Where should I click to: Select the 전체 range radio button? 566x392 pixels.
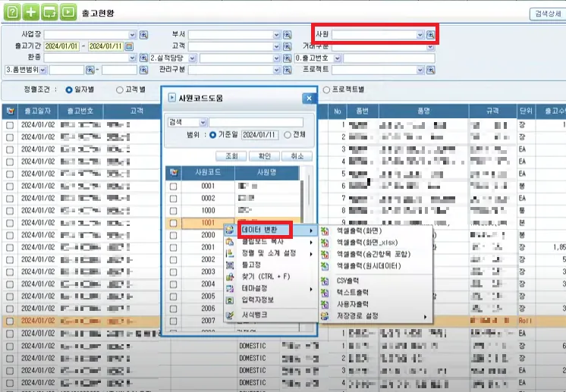(288, 135)
